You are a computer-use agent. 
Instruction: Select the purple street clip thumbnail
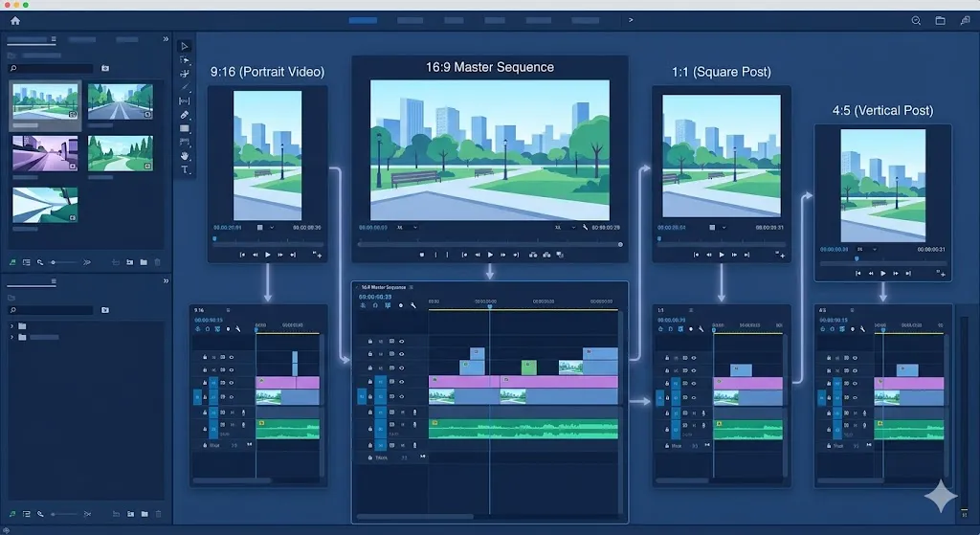(x=45, y=154)
